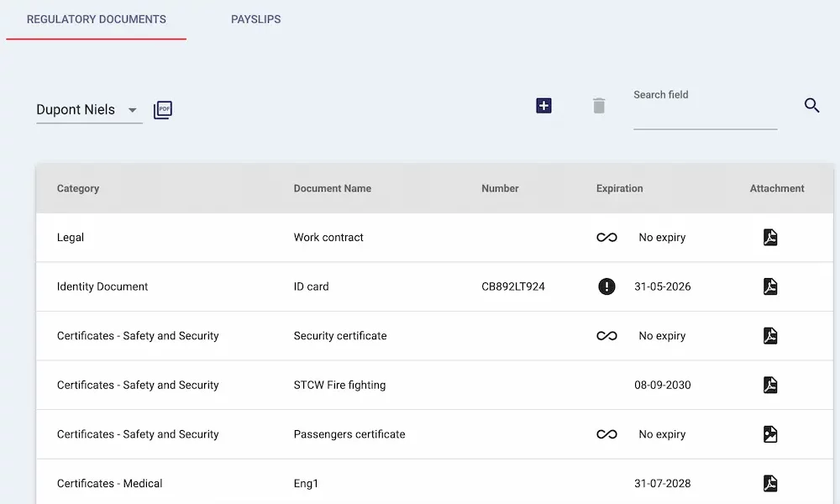Click 'No expiry' in Security certificate row
This screenshot has width=840, height=504.
662,336
